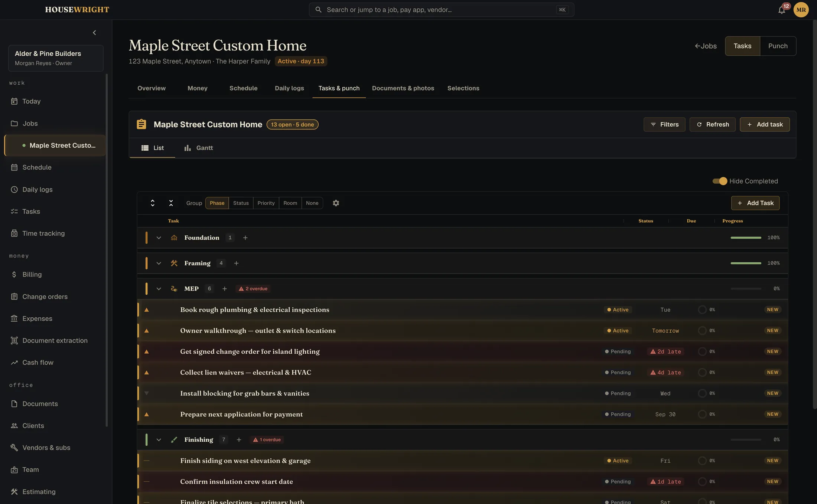Viewport: 817px width, 504px height.
Task: Add a task to the Framing phase
Action: coord(236,263)
